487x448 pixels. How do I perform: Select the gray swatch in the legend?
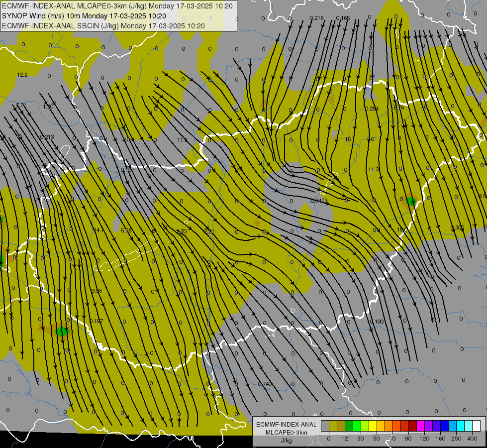click(325, 426)
